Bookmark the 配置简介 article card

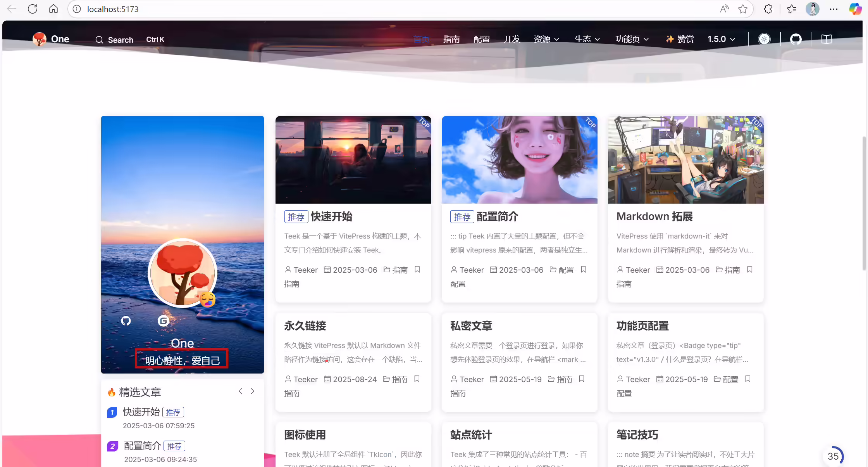coord(584,270)
